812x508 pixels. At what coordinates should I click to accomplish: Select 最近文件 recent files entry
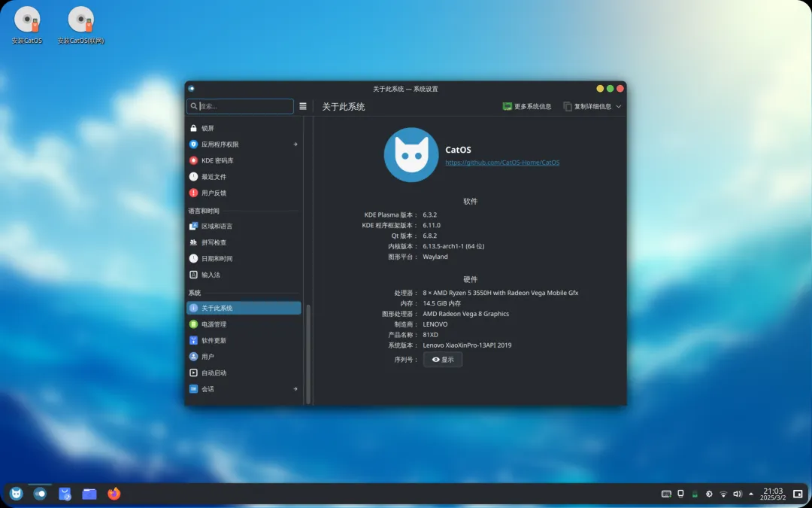click(x=244, y=177)
